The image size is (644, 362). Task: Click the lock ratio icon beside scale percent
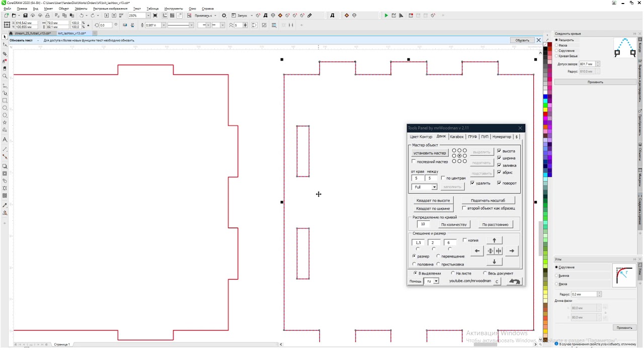[x=89, y=25]
